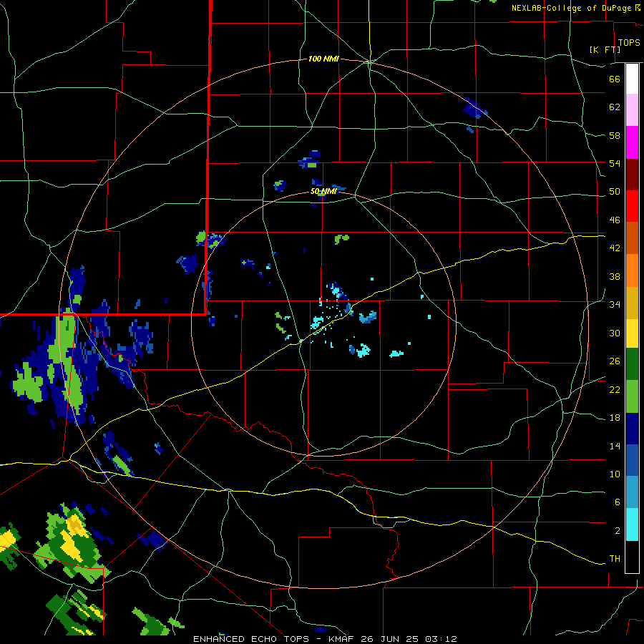Click the white top swatch in the legend
Image resolution: width=644 pixels, height=644 pixels.
click(x=632, y=79)
